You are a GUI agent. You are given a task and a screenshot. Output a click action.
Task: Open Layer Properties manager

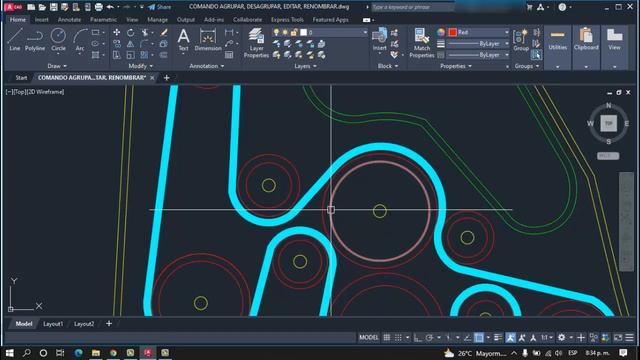click(256, 43)
